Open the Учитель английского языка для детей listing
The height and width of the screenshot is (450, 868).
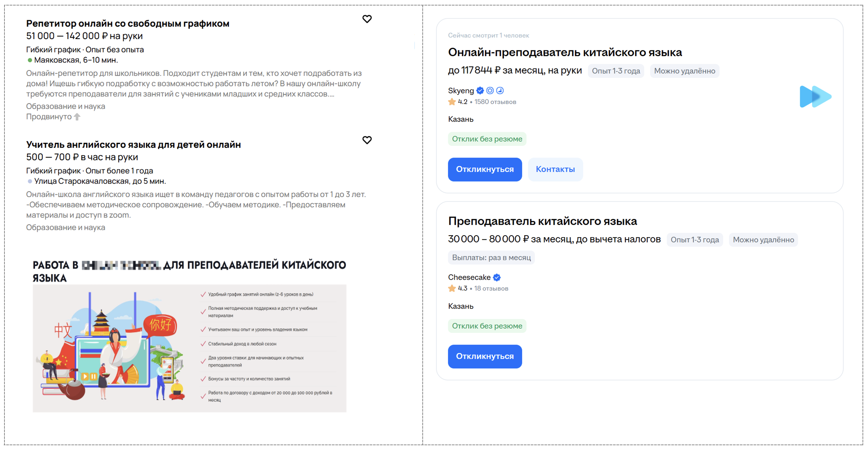[x=133, y=145]
